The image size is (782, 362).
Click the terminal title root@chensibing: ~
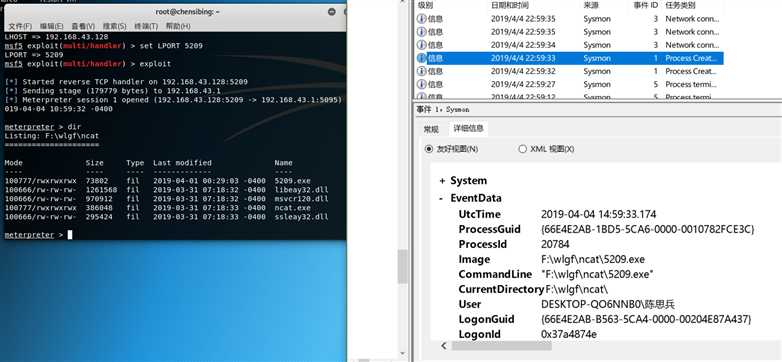pos(188,12)
